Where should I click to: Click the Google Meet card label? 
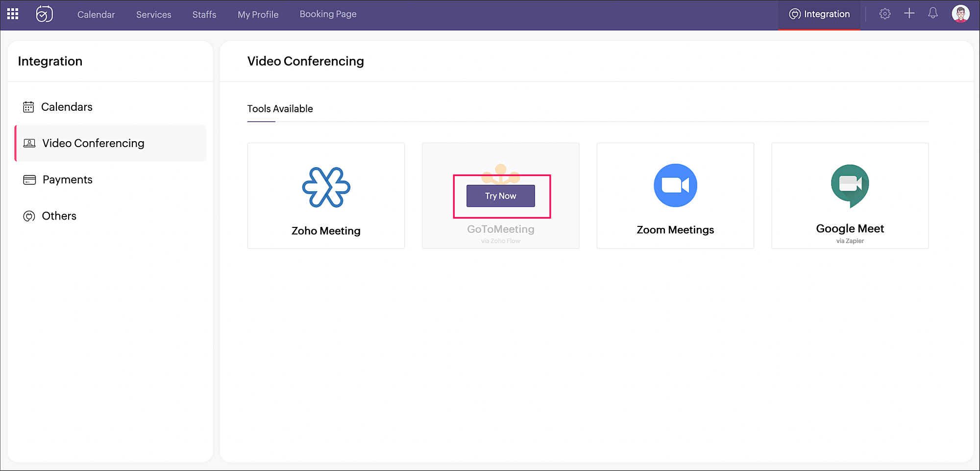850,228
